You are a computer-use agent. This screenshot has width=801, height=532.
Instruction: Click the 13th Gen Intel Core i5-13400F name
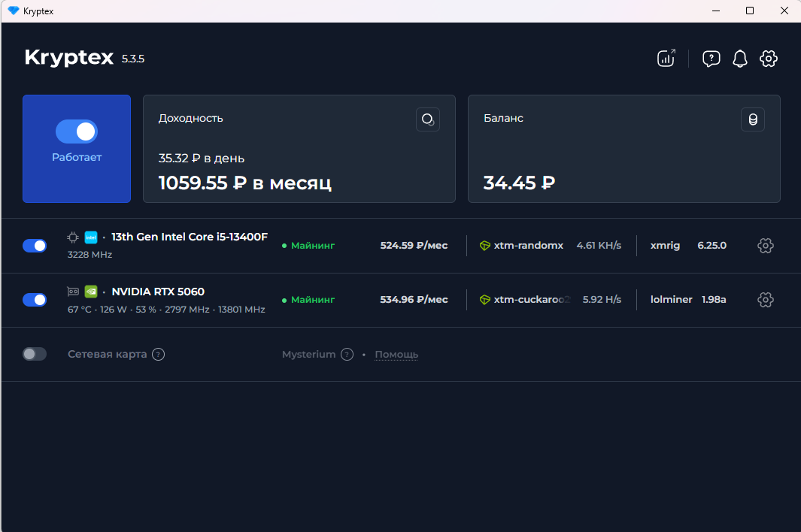click(190, 237)
